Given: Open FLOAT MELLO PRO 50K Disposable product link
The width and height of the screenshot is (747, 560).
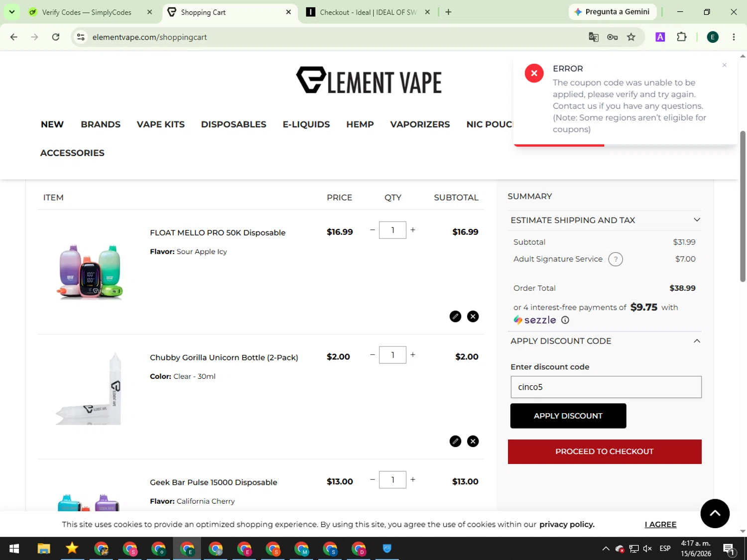Looking at the screenshot, I should point(218,233).
